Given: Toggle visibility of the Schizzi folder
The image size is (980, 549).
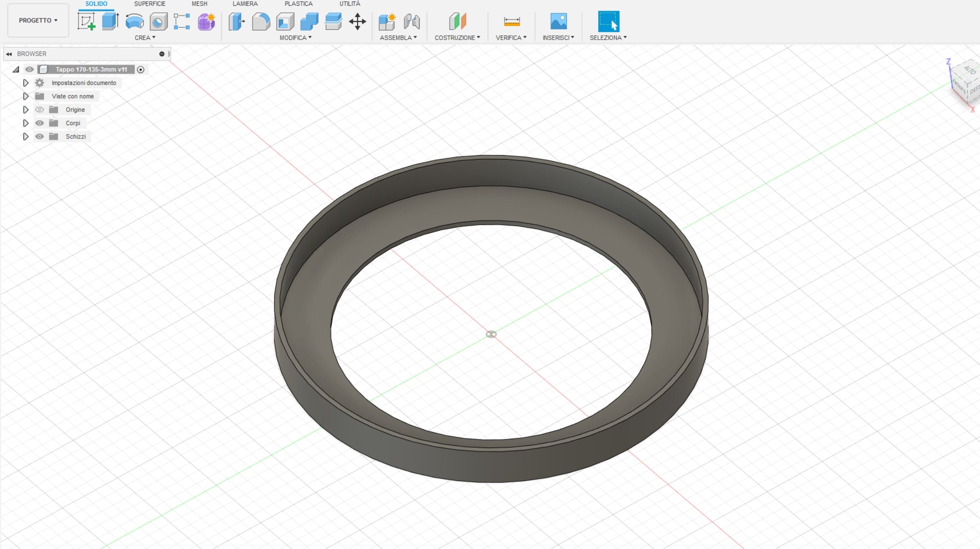Looking at the screenshot, I should pyautogui.click(x=40, y=136).
